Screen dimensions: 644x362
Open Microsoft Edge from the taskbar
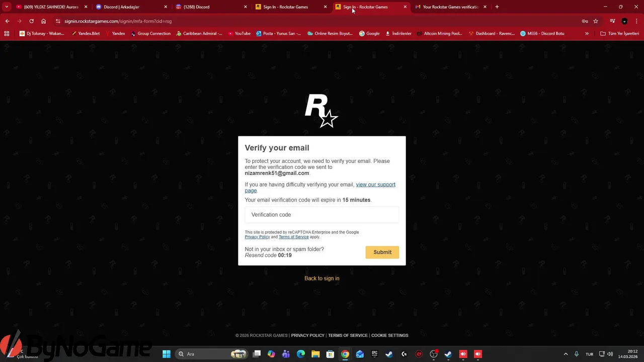click(301, 354)
